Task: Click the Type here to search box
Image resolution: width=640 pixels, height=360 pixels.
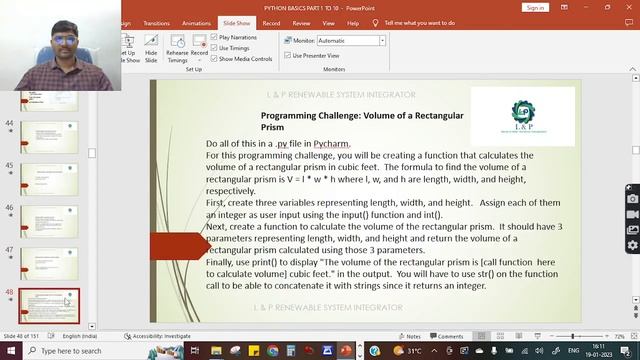Action: (x=104, y=351)
